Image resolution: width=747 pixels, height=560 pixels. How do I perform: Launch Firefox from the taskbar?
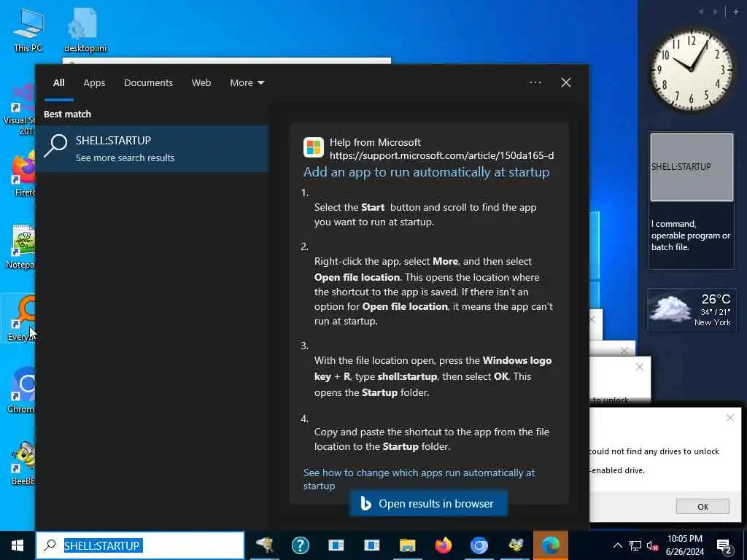(443, 545)
